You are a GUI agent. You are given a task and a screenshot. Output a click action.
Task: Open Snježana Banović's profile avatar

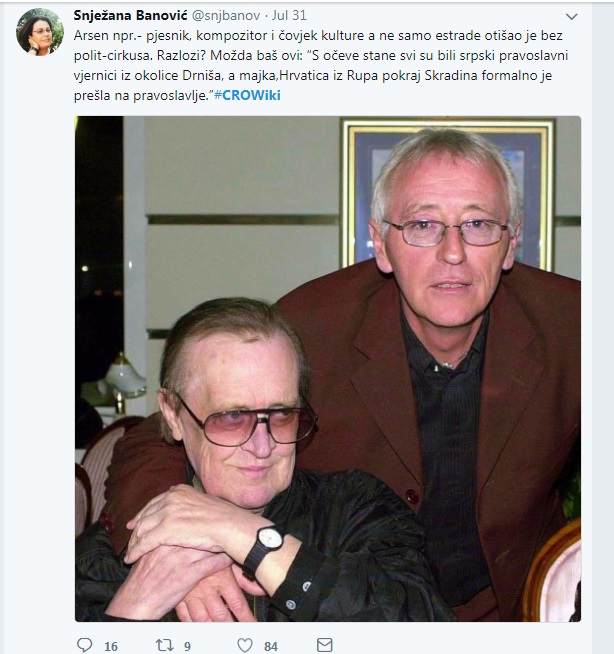click(40, 32)
